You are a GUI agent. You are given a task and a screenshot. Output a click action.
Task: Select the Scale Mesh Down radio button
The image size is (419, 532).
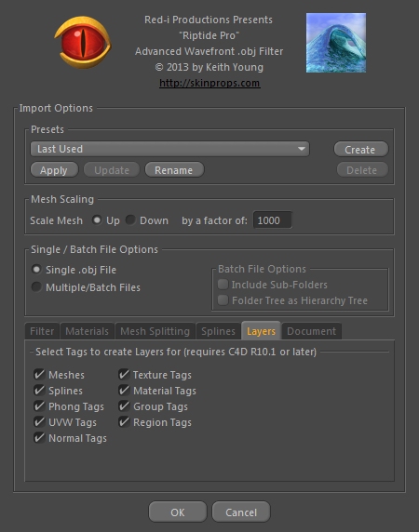[x=130, y=220]
